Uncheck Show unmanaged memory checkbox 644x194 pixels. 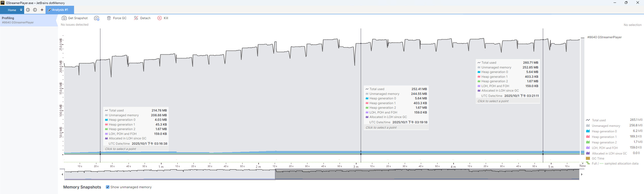tap(108, 187)
